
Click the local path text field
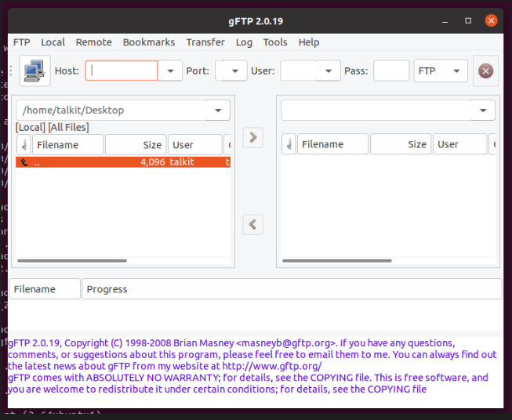[111, 110]
